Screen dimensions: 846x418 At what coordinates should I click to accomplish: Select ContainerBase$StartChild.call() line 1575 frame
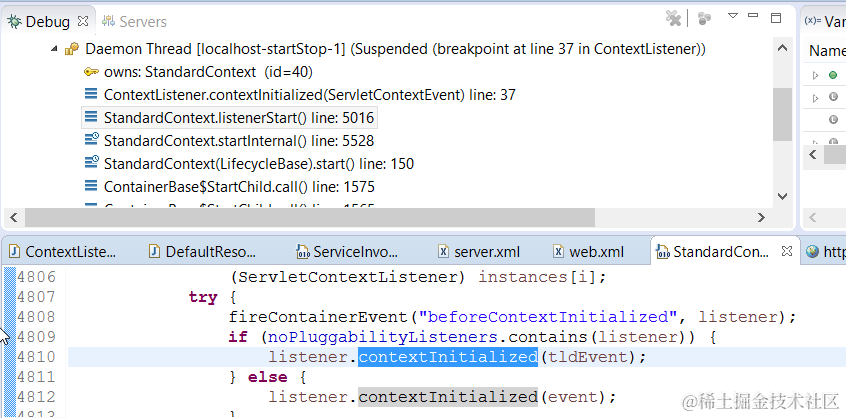[239, 187]
